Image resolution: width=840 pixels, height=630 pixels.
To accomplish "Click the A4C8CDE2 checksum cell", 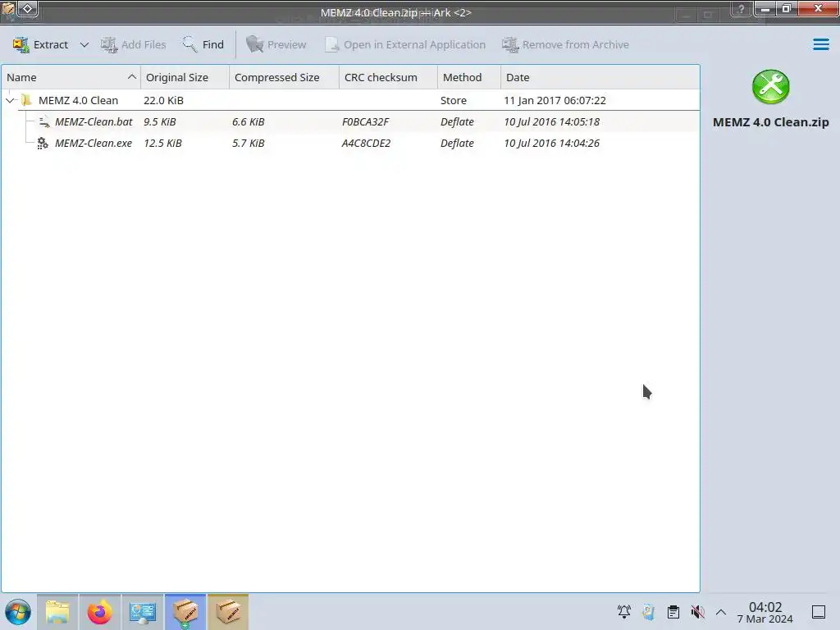I will click(x=366, y=143).
